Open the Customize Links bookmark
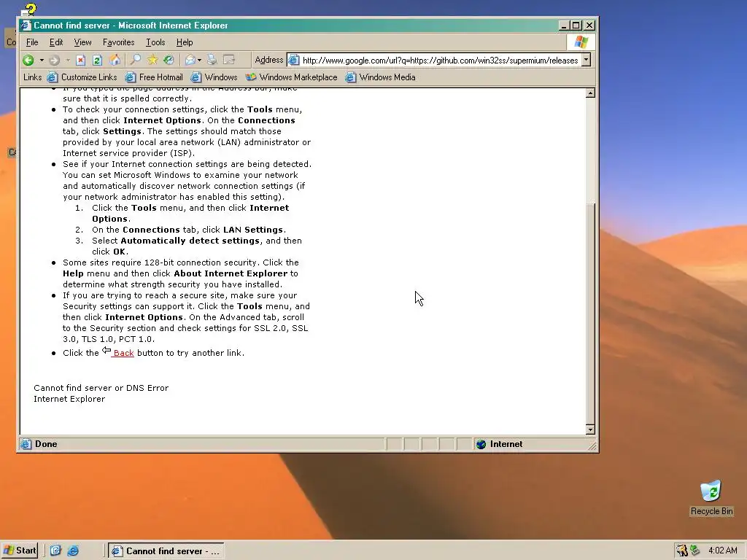Image resolution: width=747 pixels, height=560 pixels. pos(82,77)
